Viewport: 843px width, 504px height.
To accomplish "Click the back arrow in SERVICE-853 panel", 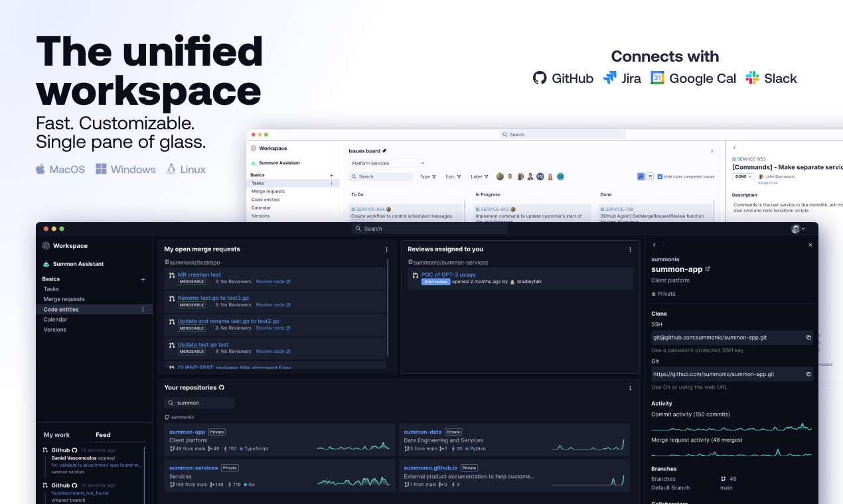I will [734, 147].
